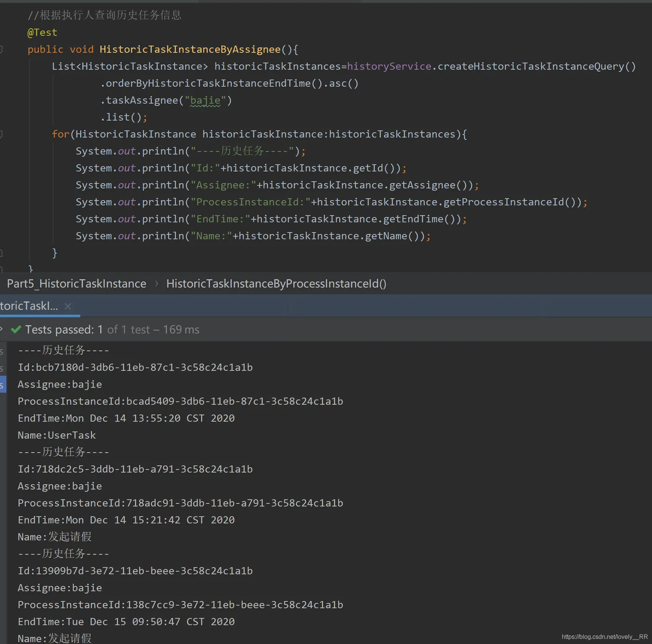Click .orderByHistoricTaskInstanceEndTime() in the code
Screen dimensions: 652x644
(212, 83)
